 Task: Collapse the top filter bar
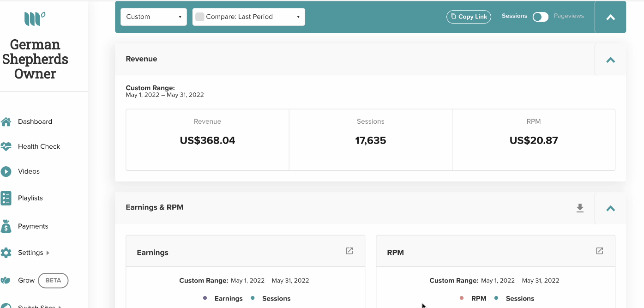[x=610, y=17]
